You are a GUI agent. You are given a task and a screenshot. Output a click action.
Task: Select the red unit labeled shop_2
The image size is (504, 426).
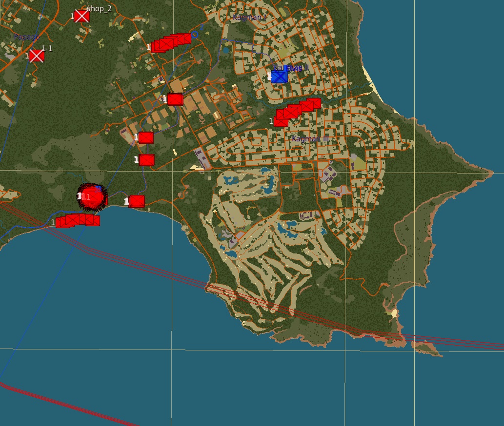pyautogui.click(x=81, y=16)
